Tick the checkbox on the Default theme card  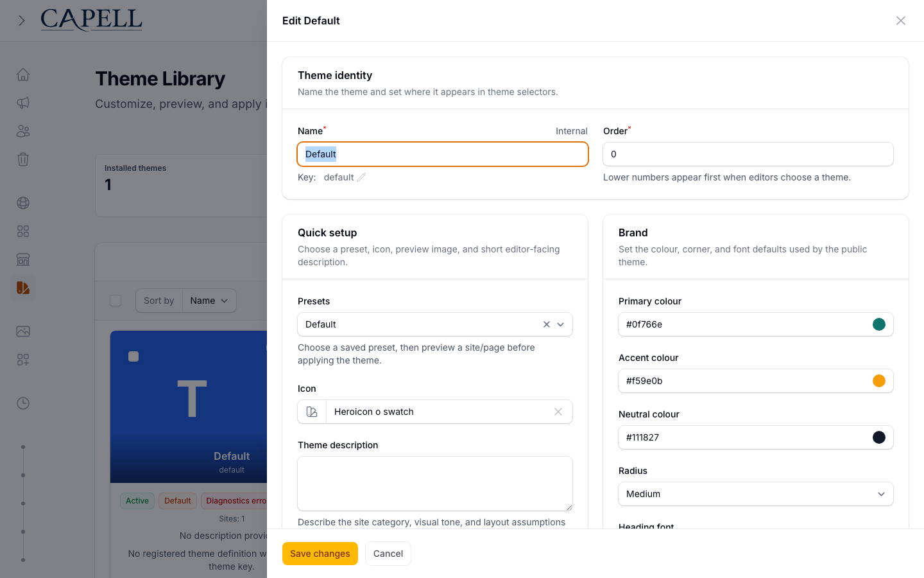133,356
